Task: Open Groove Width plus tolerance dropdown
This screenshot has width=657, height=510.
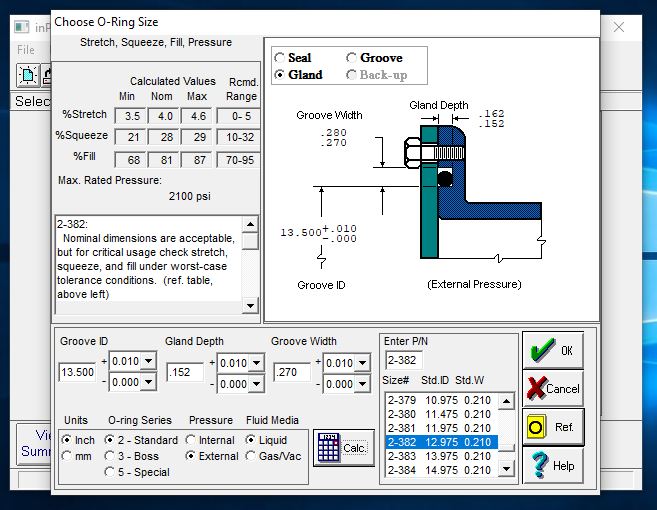Action: coord(362,362)
